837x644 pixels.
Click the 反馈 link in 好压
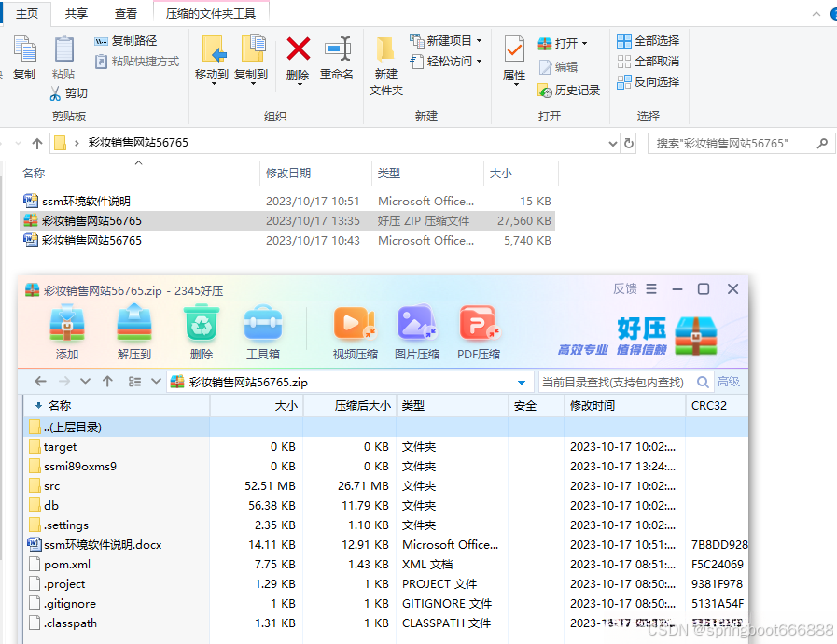click(624, 289)
